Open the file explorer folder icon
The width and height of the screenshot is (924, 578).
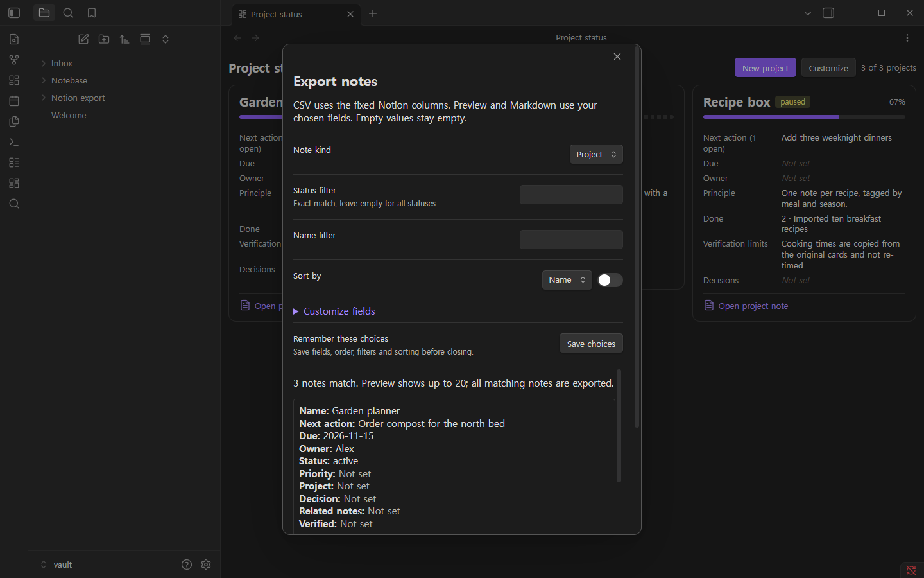(44, 13)
